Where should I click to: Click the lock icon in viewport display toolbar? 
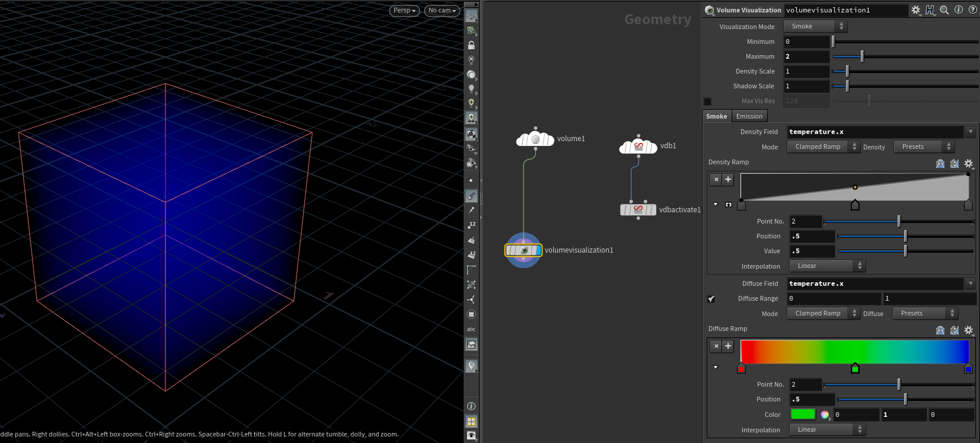[471, 45]
